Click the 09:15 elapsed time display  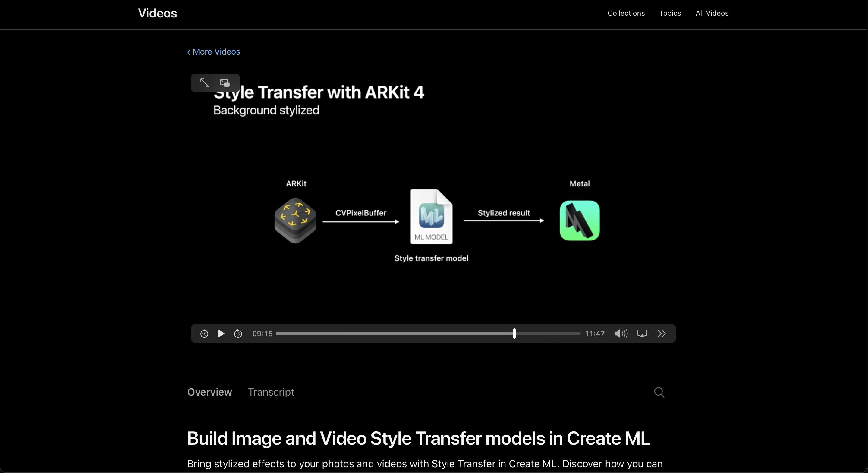coord(262,334)
